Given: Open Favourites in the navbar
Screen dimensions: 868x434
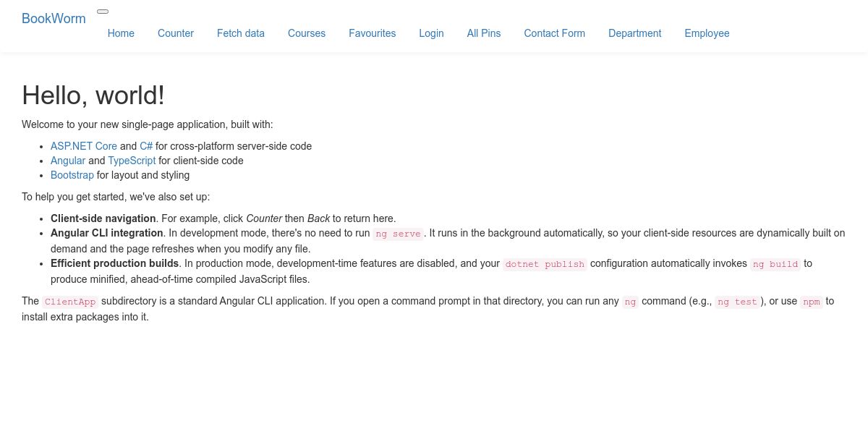Looking at the screenshot, I should [372, 33].
